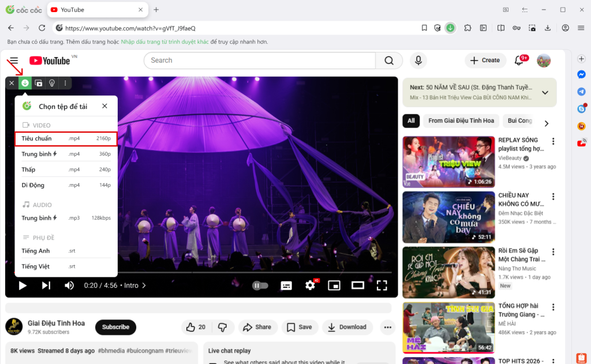Click Nhập dấu trang từ trình duyệt khác
Viewport: 591px width, 364px height.
pos(164,42)
